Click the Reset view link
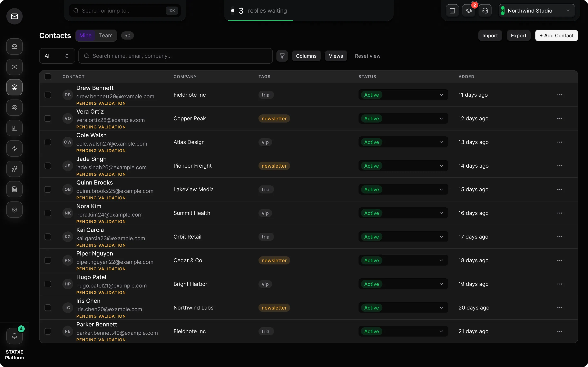Viewport: 588px width, 367px height. coord(367,56)
